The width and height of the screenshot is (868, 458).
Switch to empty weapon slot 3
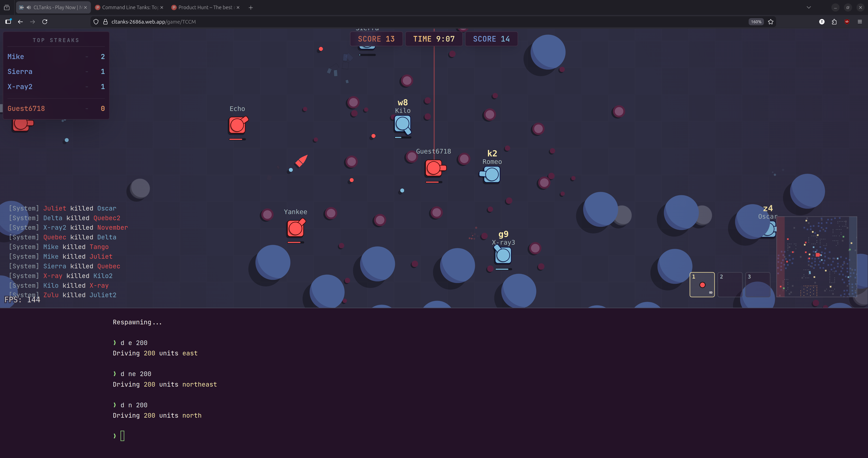click(x=758, y=285)
